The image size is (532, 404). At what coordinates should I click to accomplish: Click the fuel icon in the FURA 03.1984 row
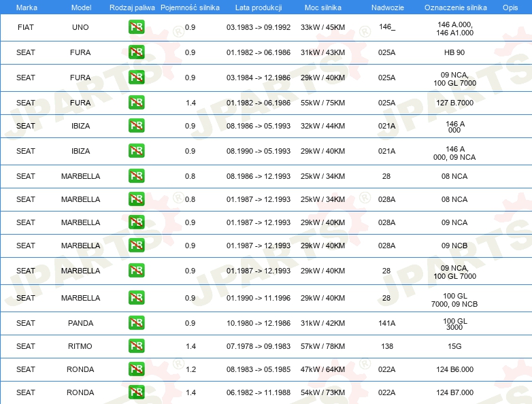click(x=136, y=78)
